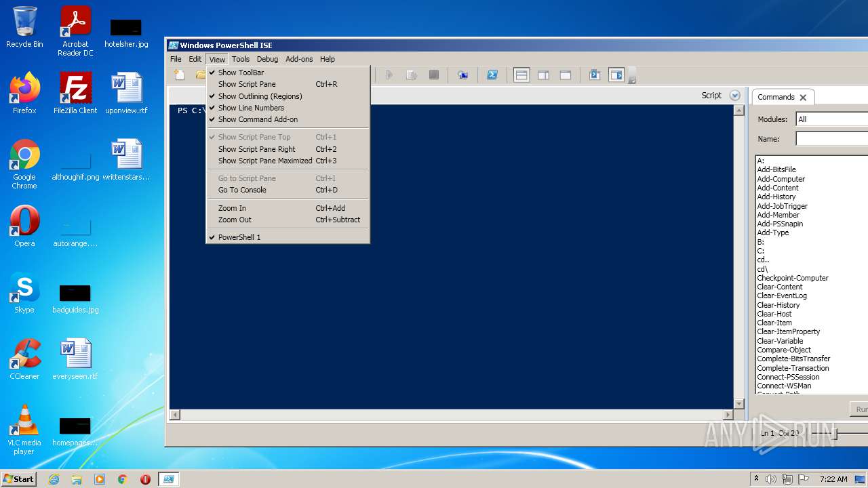Select Show Script Pane Right menu entry
The image size is (868, 488).
tap(288, 149)
